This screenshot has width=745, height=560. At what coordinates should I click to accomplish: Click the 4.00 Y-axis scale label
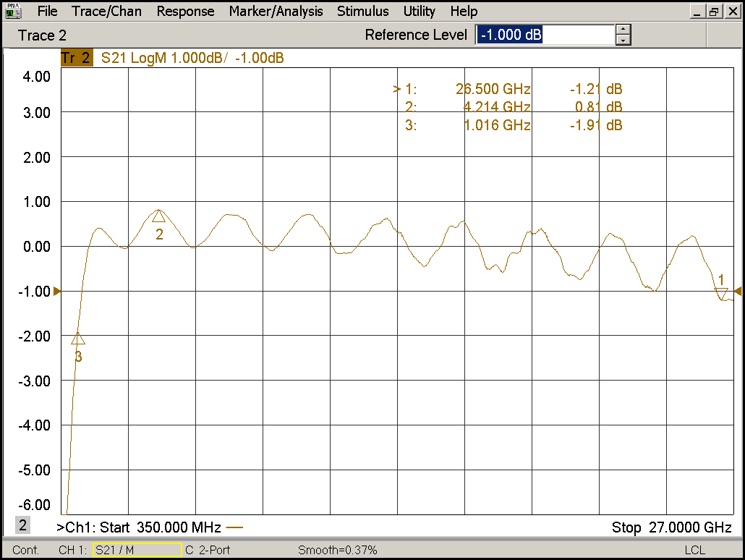pos(37,77)
